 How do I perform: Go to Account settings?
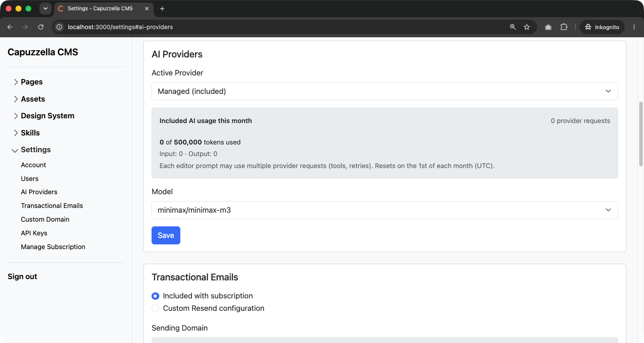point(33,165)
